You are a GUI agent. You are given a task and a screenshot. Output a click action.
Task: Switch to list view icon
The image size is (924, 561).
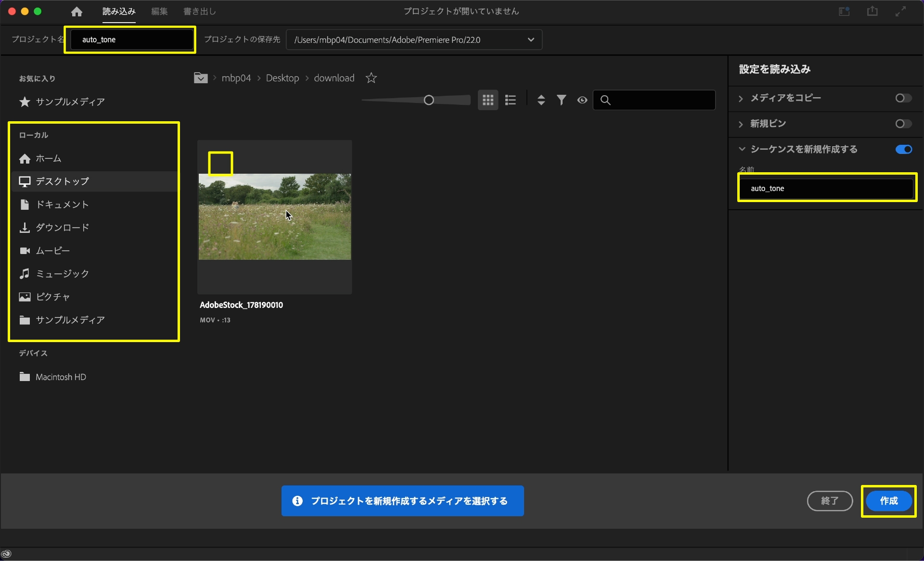click(x=510, y=100)
